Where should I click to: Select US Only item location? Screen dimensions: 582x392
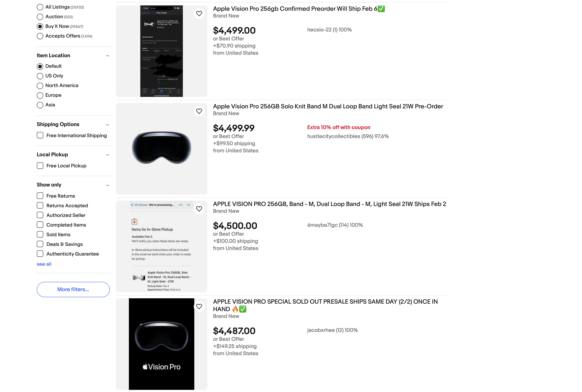(40, 76)
